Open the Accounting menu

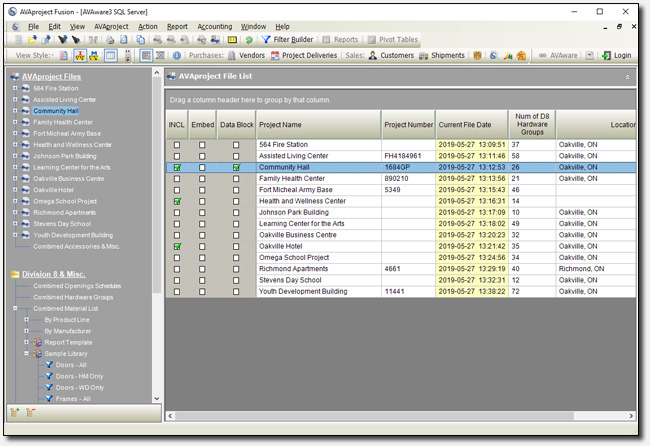click(215, 25)
